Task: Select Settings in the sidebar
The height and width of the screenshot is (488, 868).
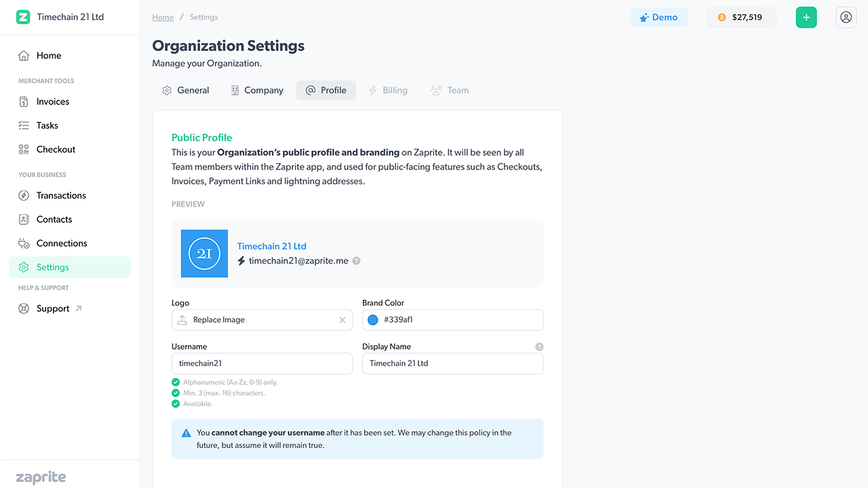Action: (70, 267)
